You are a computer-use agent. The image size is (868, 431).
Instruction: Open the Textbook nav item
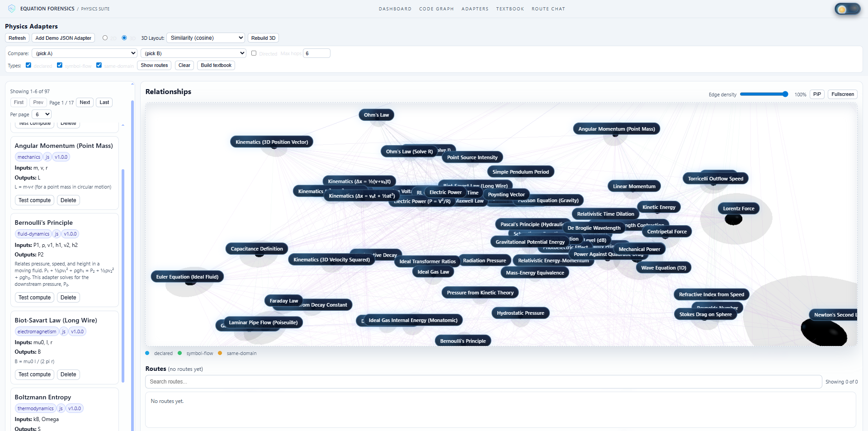[x=510, y=9]
